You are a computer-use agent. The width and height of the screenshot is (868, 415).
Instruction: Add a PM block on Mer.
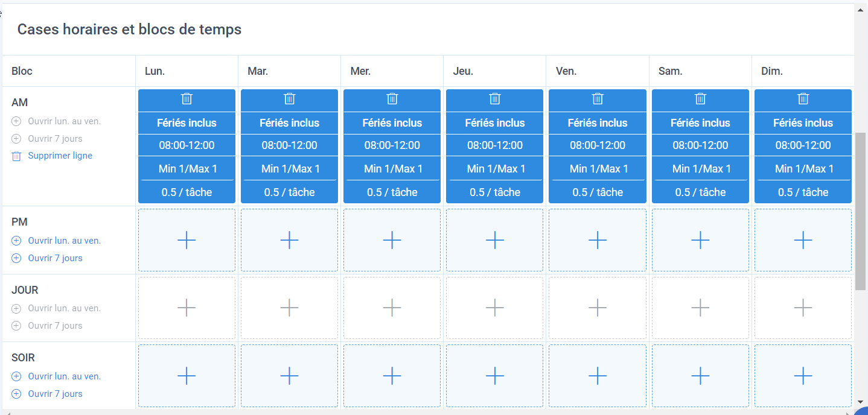pyautogui.click(x=392, y=240)
